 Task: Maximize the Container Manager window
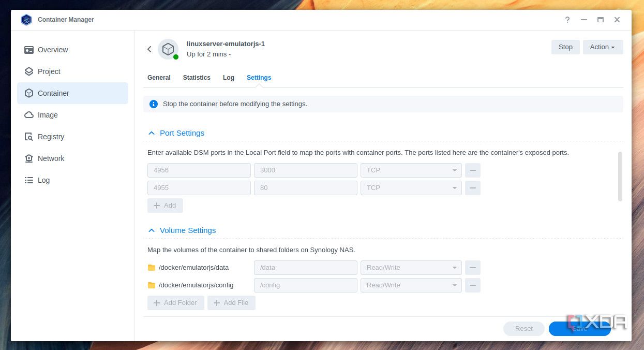tap(601, 20)
